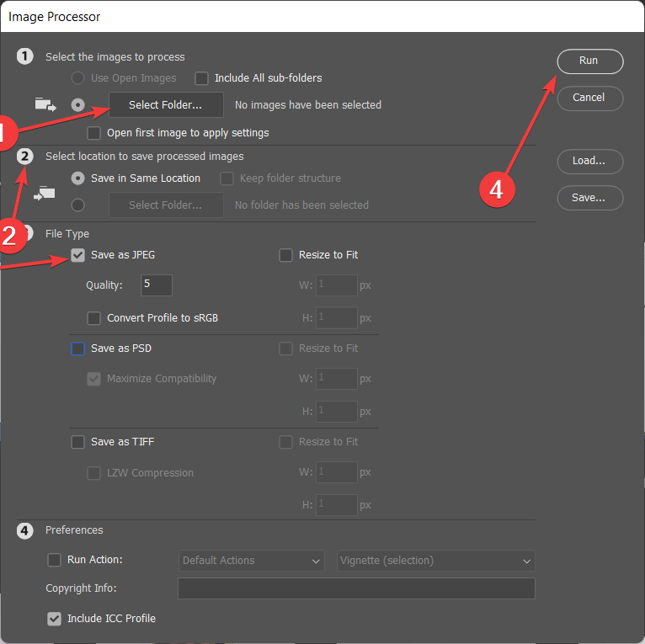
Task: Uncheck the Save as JPEG option
Action: coord(78,255)
